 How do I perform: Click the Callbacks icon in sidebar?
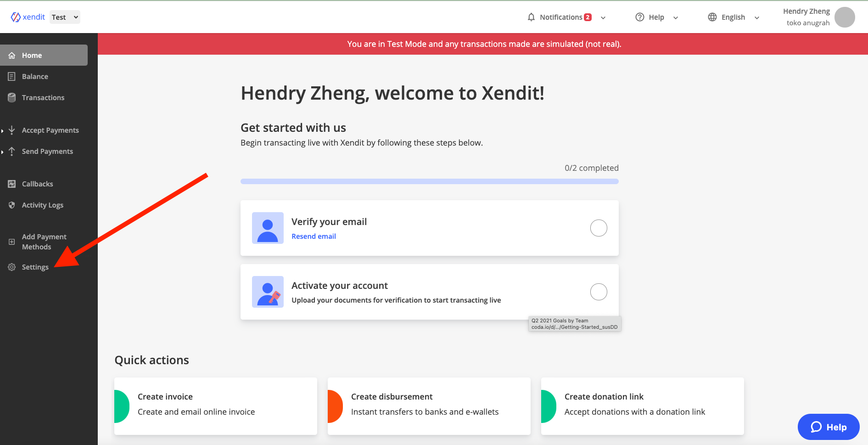[x=12, y=184]
